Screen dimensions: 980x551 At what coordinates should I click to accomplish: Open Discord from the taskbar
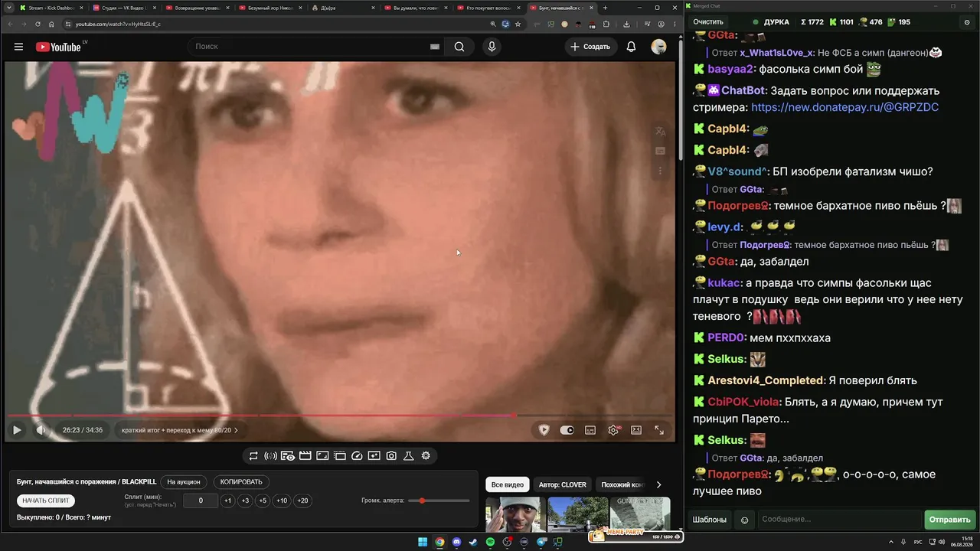[457, 543]
